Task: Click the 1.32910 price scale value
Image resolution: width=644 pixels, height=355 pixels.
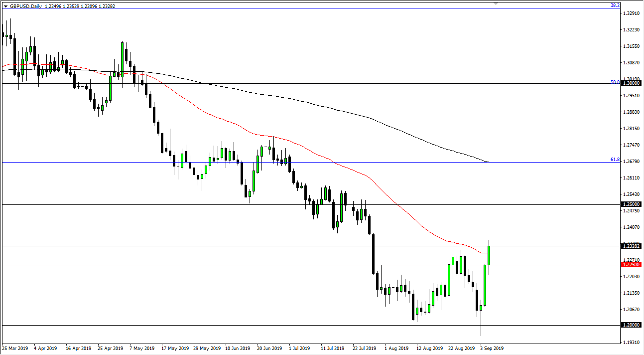Action: (x=632, y=13)
